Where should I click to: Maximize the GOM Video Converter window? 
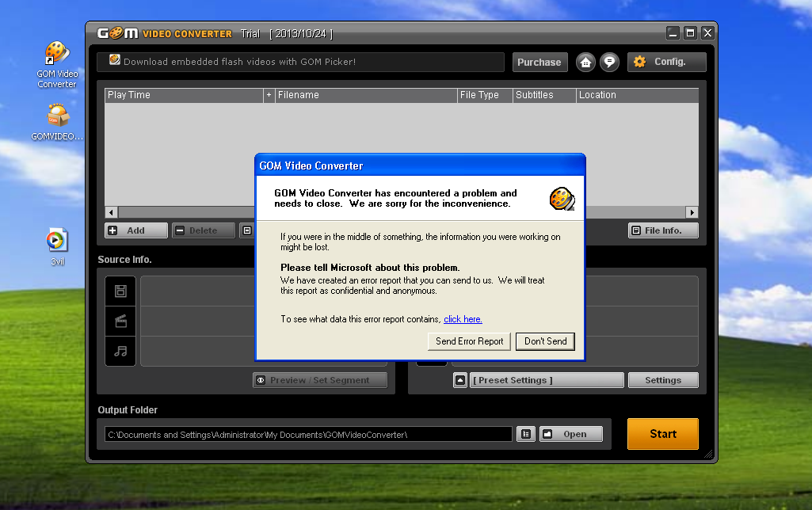[690, 33]
